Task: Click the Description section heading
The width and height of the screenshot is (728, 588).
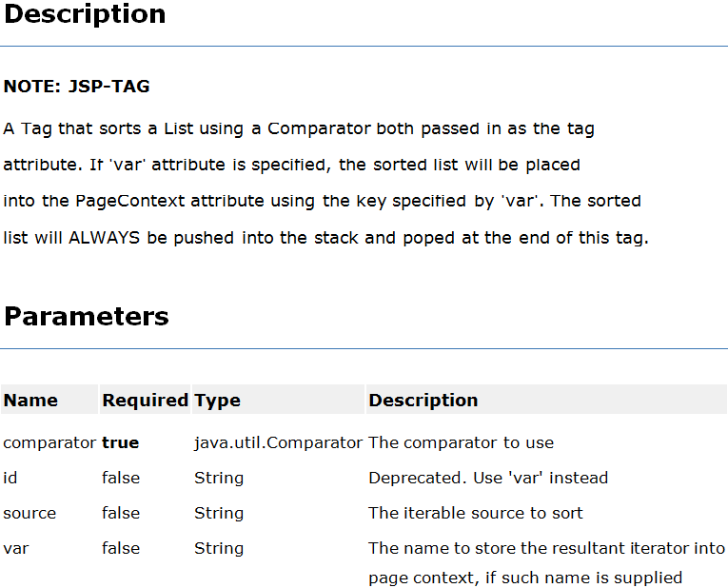Action: (85, 14)
